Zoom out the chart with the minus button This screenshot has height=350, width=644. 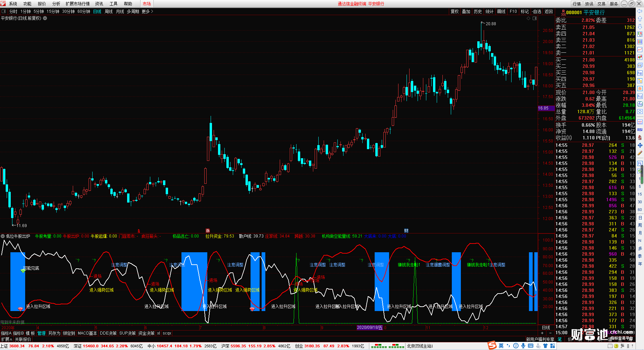pyautogui.click(x=550, y=333)
